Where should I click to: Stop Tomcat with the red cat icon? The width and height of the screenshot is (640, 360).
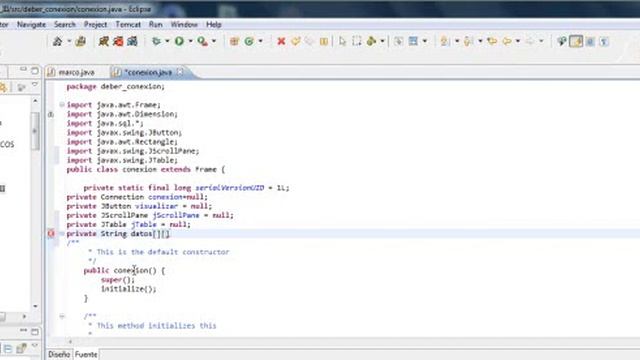pos(118,41)
